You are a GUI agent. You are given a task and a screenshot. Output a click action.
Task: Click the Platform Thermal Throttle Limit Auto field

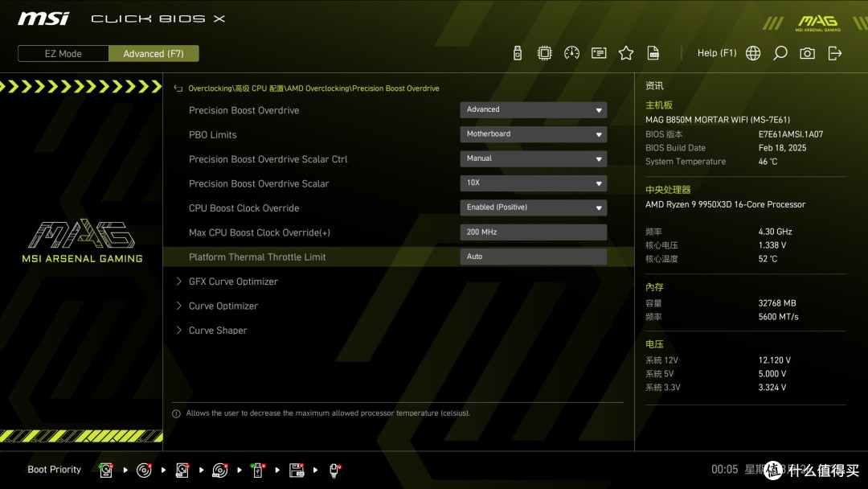pyautogui.click(x=533, y=257)
